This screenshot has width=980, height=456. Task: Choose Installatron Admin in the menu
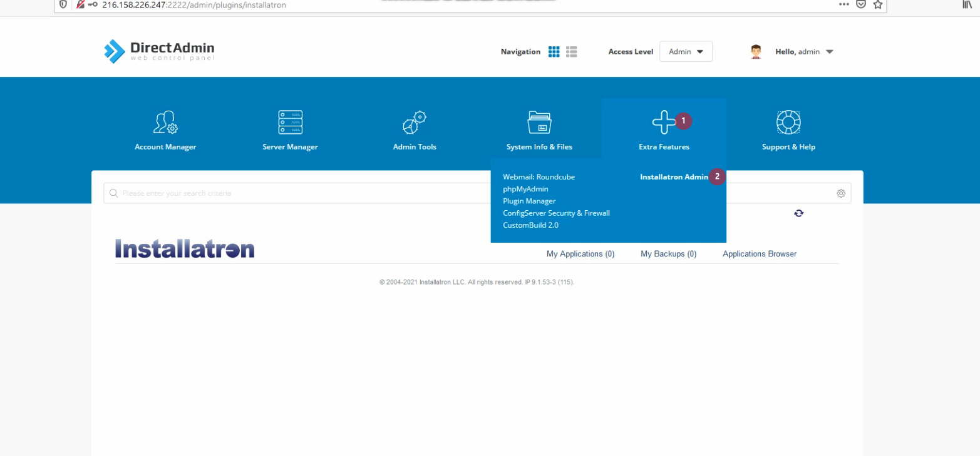click(x=674, y=177)
